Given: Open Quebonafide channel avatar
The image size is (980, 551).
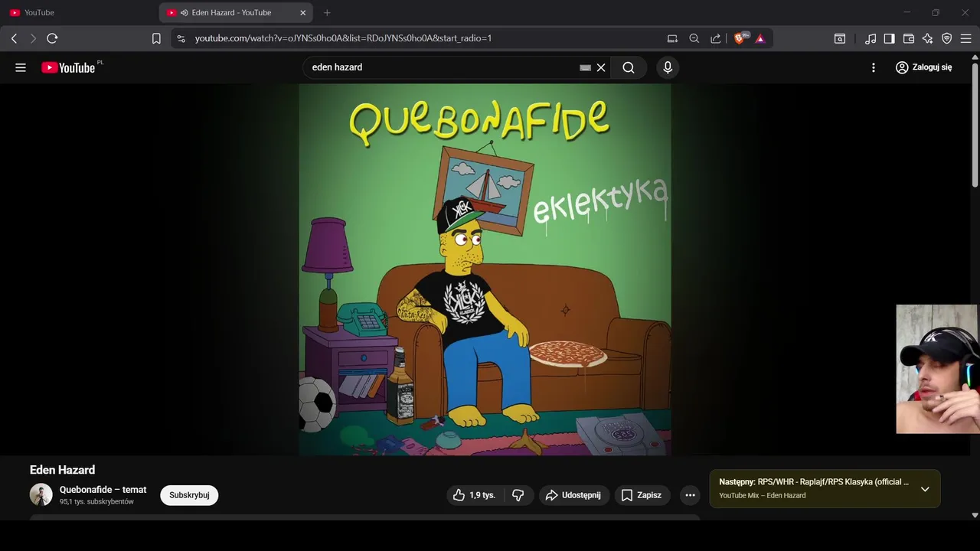Looking at the screenshot, I should pos(41,495).
